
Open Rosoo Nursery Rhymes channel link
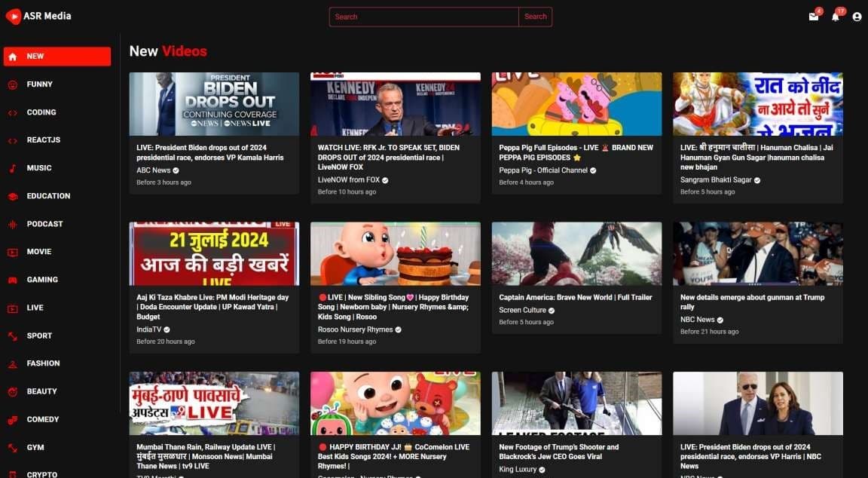[x=356, y=329]
